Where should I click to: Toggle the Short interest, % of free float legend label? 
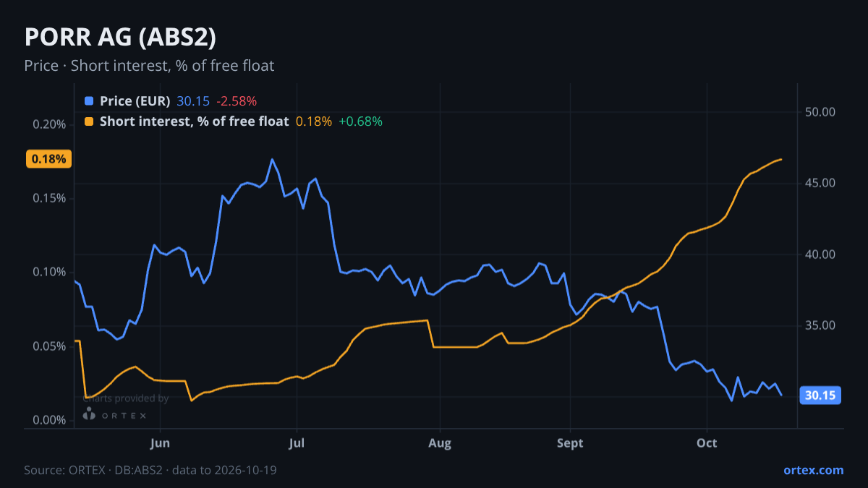[195, 121]
